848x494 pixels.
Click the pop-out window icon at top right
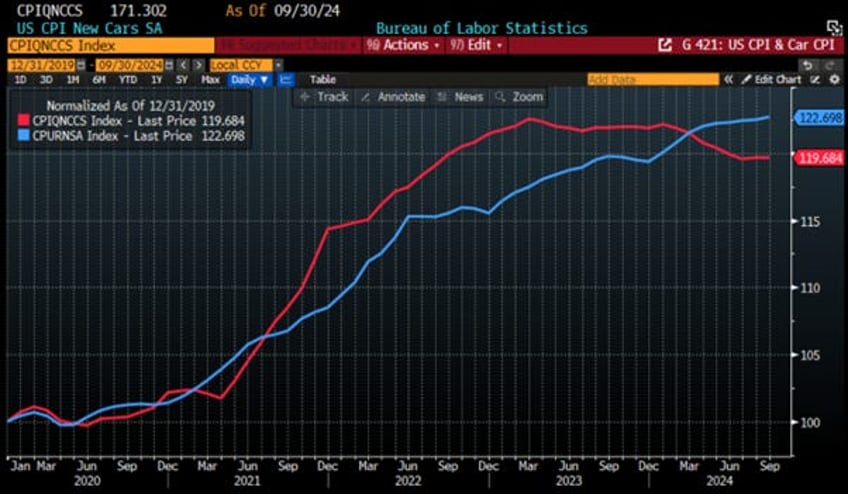pyautogui.click(x=835, y=28)
